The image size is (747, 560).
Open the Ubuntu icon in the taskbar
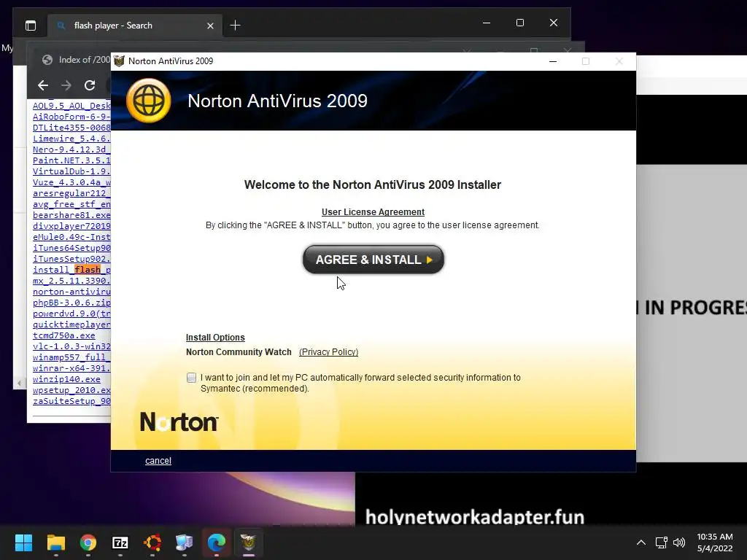(152, 542)
